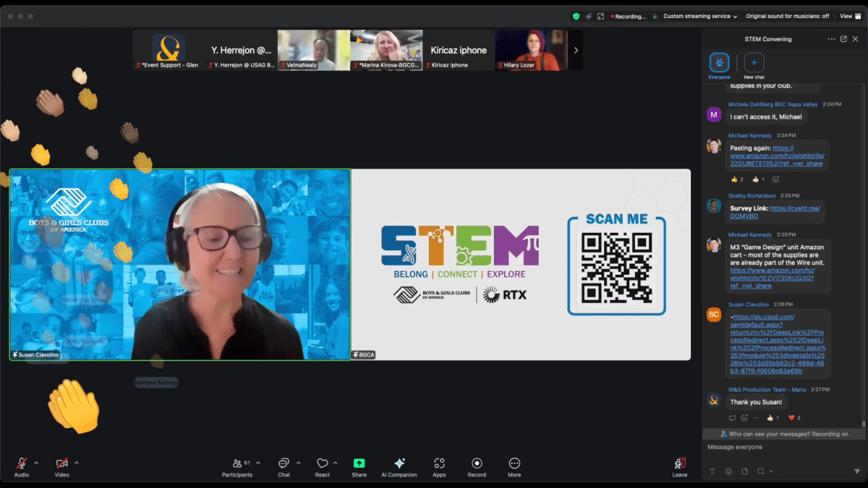Open chat panel three-dots menu

point(832,39)
